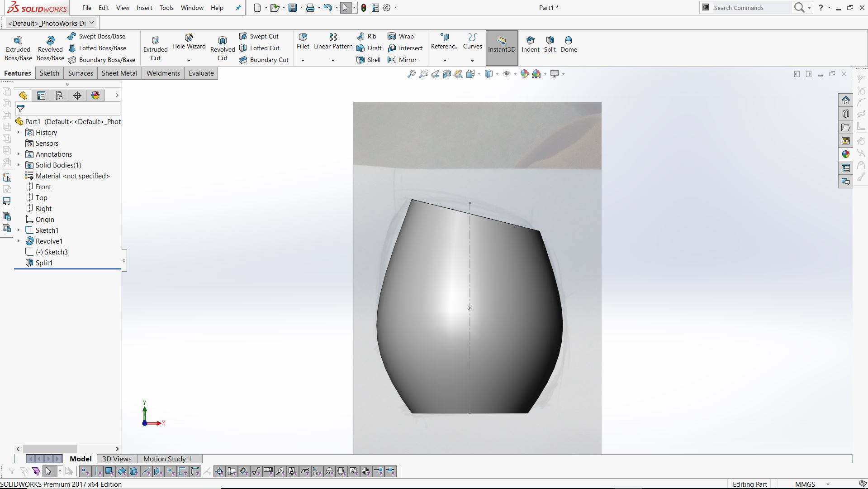Open the Hole Wizard tool
868x489 pixels.
189,42
